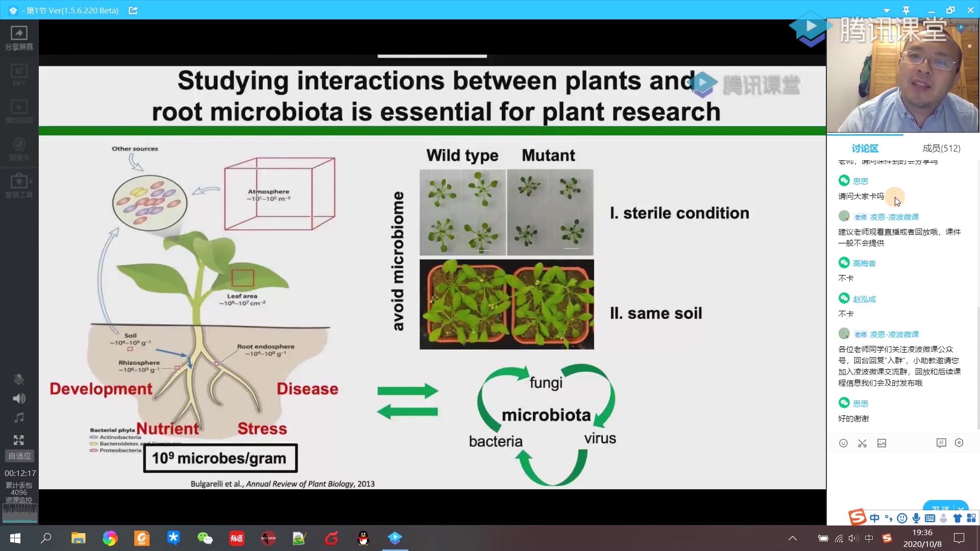This screenshot has height=551, width=980.
Task: Click the chat message 好的谢谢
Action: coord(853,419)
